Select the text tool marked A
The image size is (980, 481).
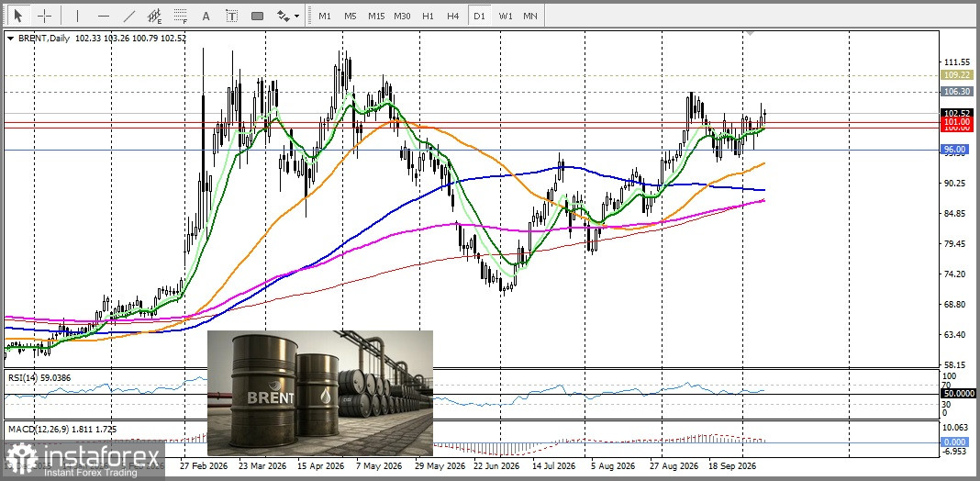pos(206,15)
